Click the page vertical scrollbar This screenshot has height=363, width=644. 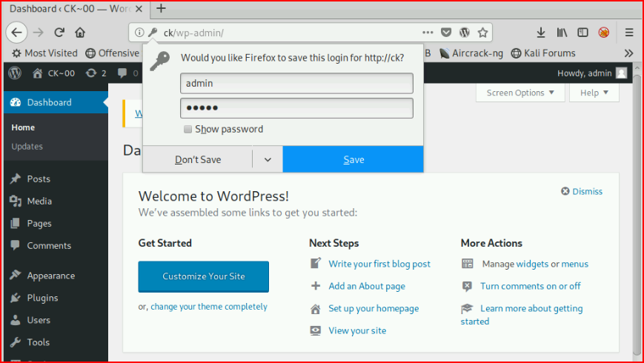coord(637,213)
